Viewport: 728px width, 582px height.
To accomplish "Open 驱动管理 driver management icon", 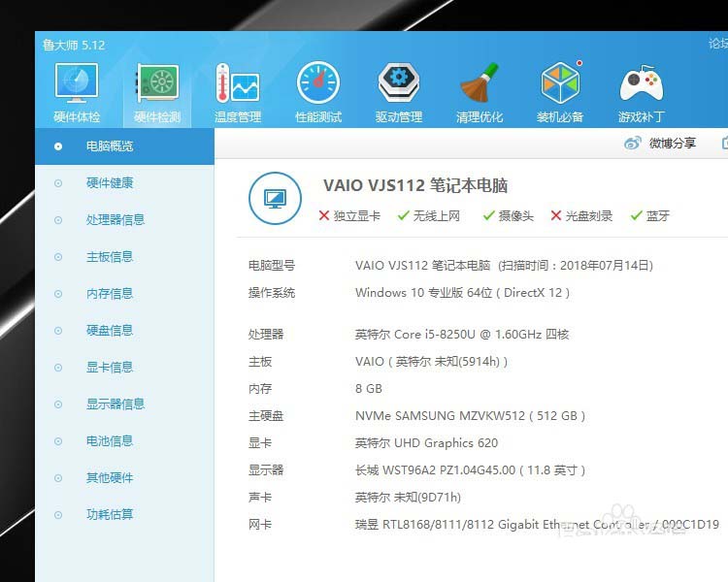I will (x=399, y=83).
